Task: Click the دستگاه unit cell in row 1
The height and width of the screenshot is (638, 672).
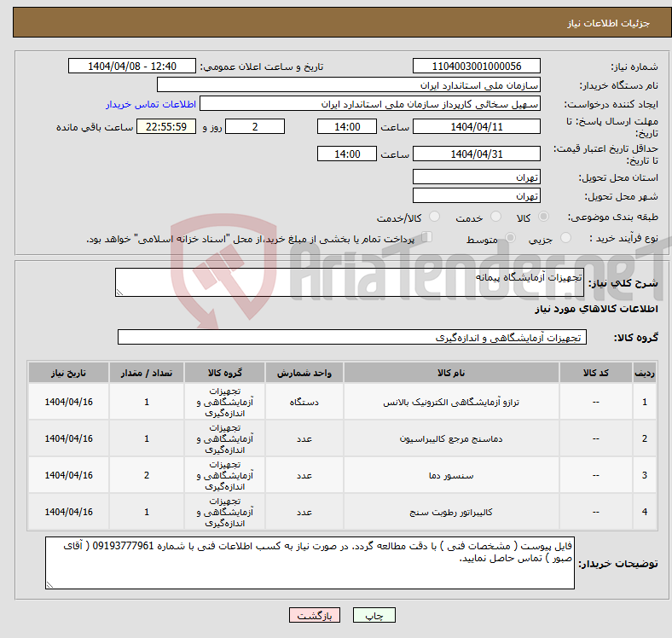Action: tap(304, 402)
